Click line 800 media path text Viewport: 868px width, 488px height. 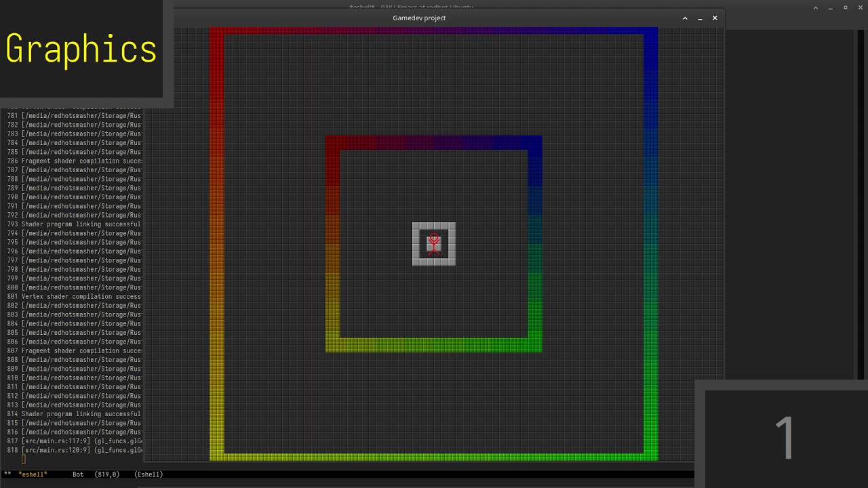(81, 287)
